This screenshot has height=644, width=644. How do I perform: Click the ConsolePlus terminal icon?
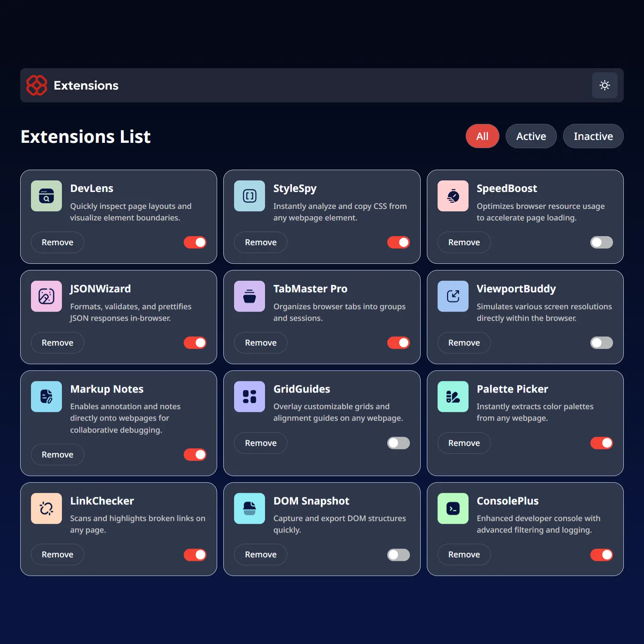452,508
